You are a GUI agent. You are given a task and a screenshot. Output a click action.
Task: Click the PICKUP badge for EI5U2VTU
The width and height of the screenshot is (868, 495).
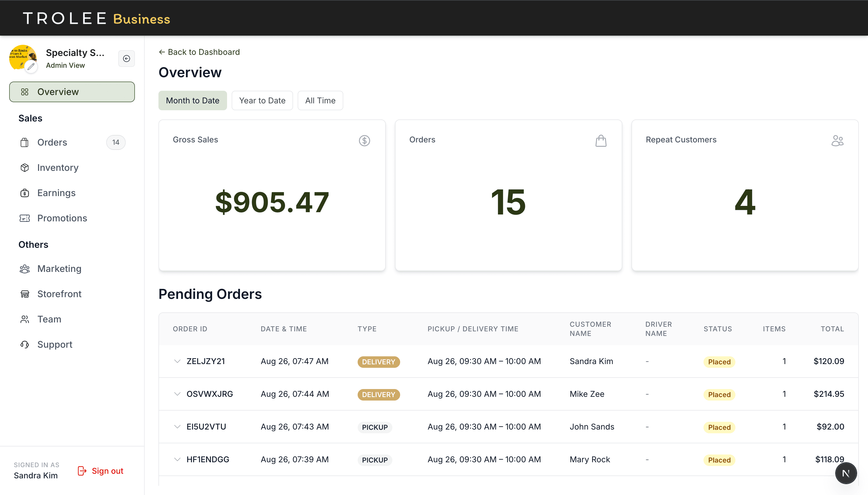coord(375,427)
